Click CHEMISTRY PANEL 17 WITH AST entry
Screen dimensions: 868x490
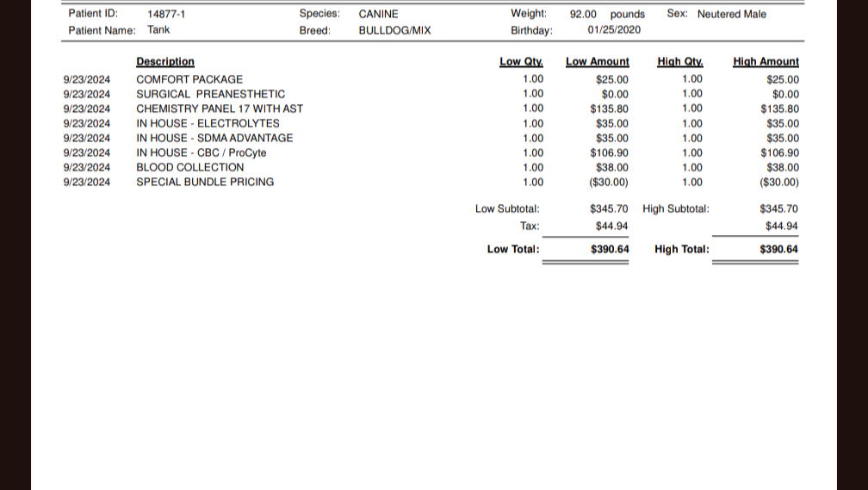220,109
